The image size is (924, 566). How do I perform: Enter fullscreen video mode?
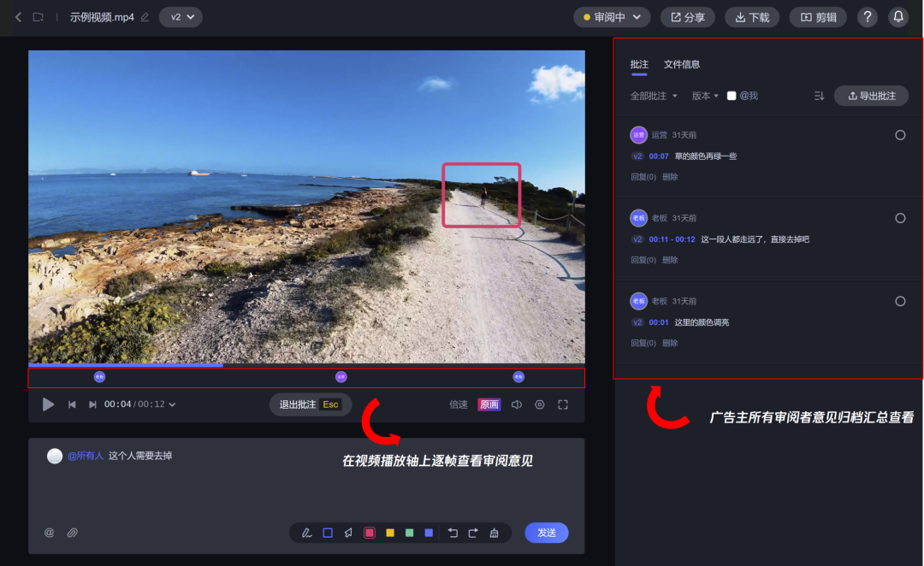[563, 404]
